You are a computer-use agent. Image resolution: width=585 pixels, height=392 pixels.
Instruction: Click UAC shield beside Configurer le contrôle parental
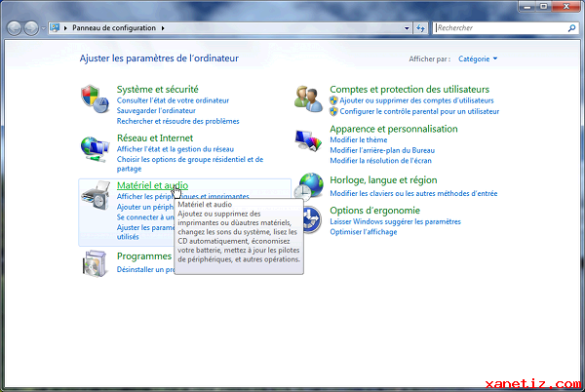pos(333,111)
